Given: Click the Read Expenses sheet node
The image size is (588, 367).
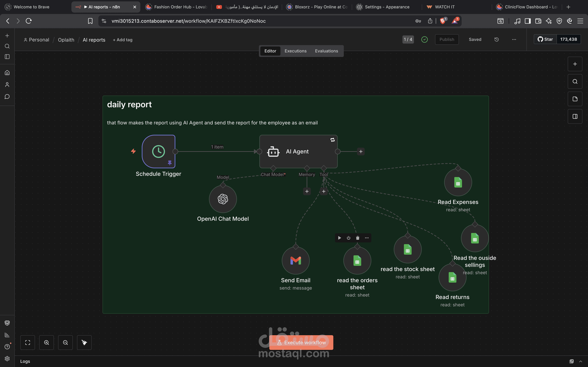Looking at the screenshot, I should (458, 182).
